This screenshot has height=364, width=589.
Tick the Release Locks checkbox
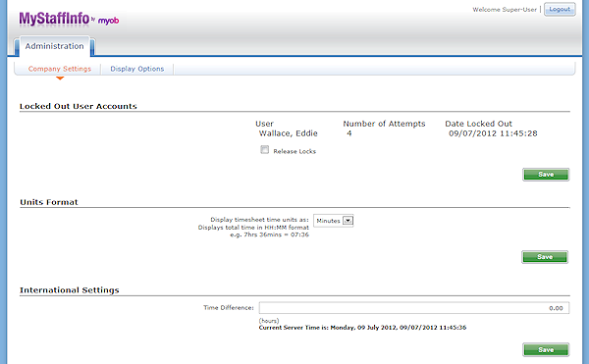coord(265,150)
